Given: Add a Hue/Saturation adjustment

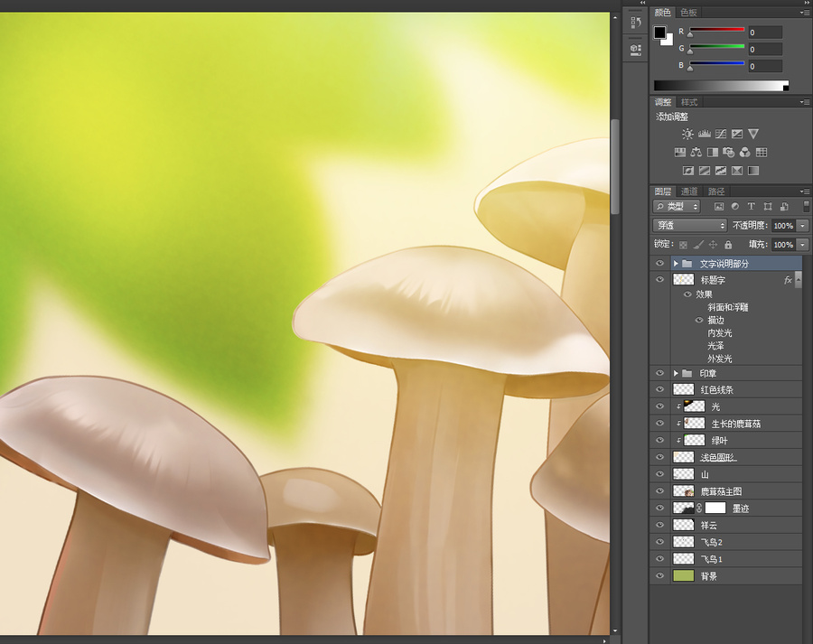Looking at the screenshot, I should click(679, 153).
